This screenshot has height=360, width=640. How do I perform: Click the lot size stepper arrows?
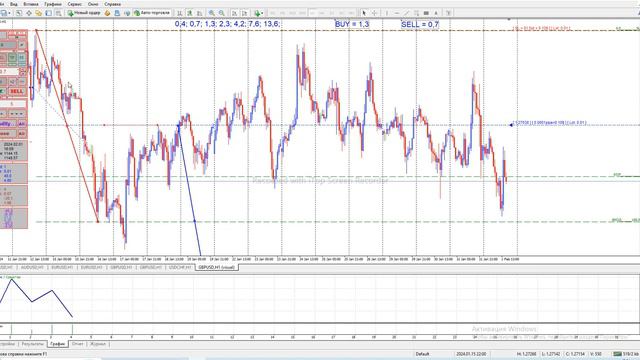point(22,71)
